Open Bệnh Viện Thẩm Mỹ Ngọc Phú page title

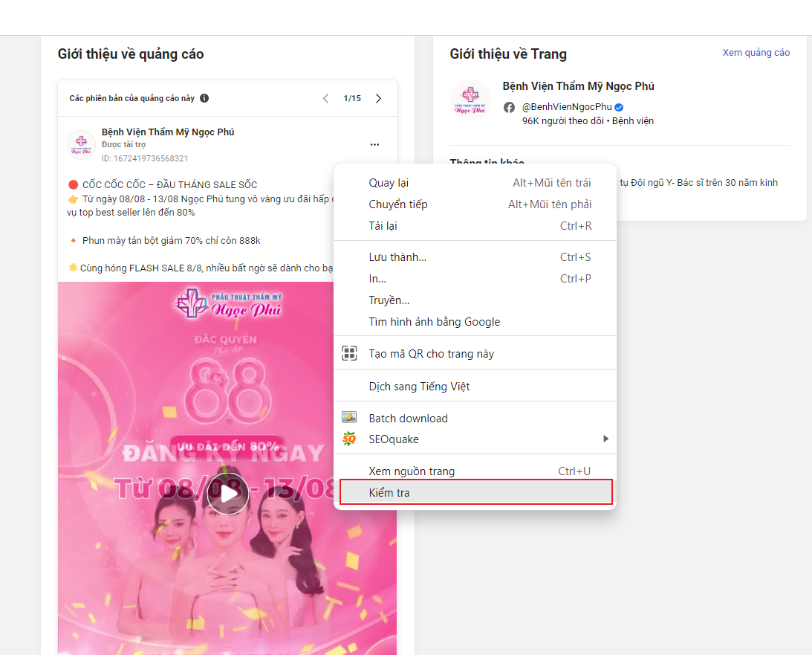[x=578, y=86]
